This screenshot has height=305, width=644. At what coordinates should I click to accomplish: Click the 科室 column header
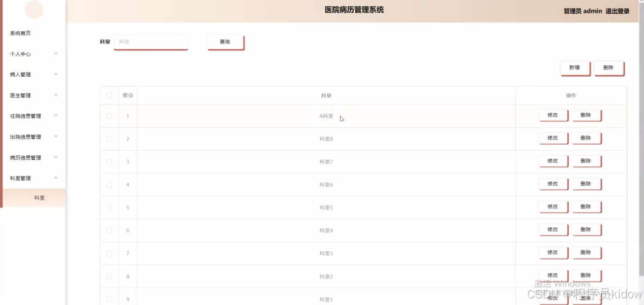click(x=326, y=95)
